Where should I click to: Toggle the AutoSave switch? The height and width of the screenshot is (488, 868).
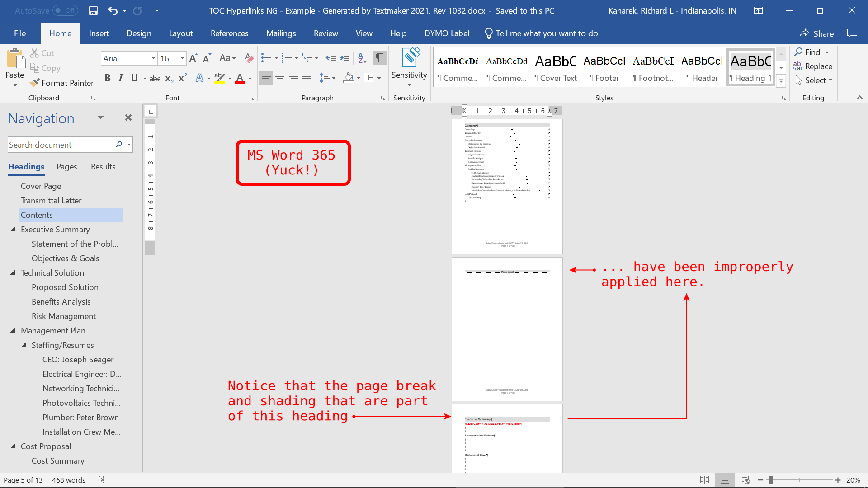tap(65, 10)
